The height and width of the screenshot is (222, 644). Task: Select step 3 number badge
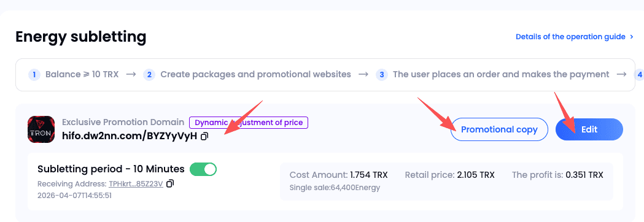(x=382, y=75)
